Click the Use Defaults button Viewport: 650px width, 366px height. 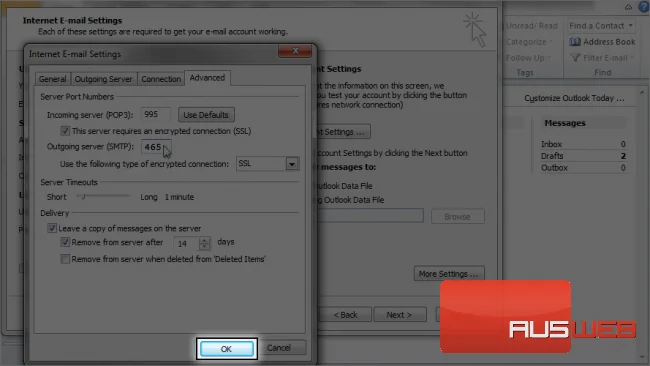pyautogui.click(x=206, y=115)
